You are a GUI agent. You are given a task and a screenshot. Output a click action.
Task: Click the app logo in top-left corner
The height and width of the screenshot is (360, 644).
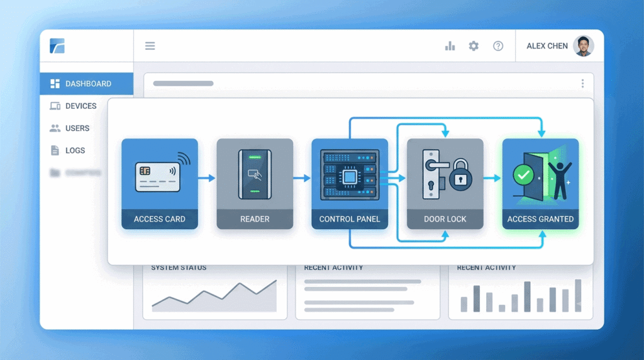[57, 46]
